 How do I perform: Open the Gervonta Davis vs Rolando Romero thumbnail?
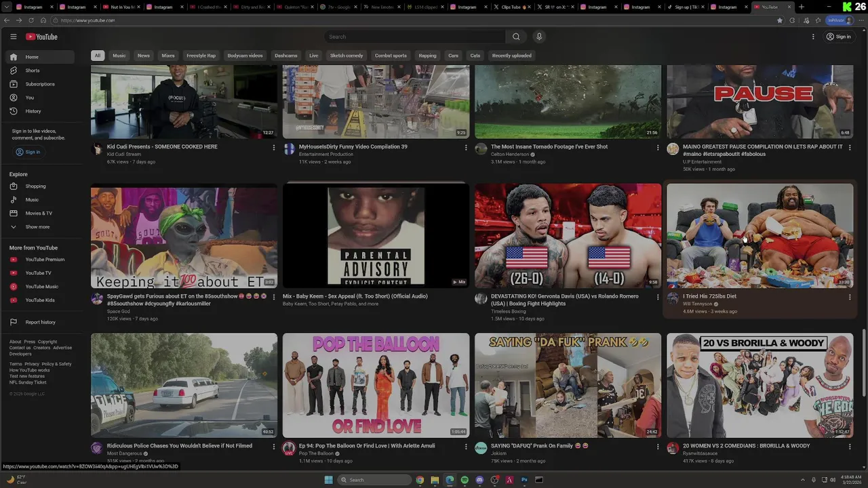568,236
